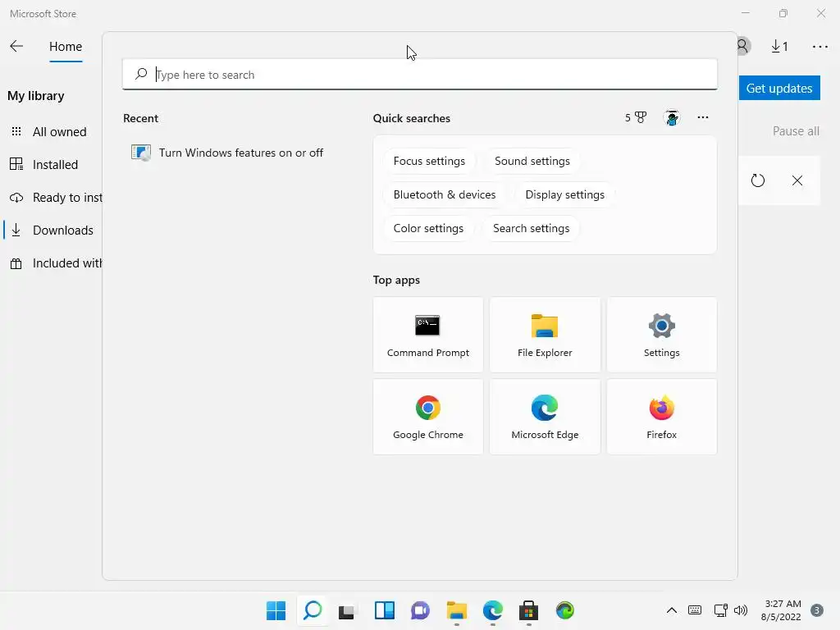
Task: Click the retry download circular arrow icon
Action: pos(757,180)
